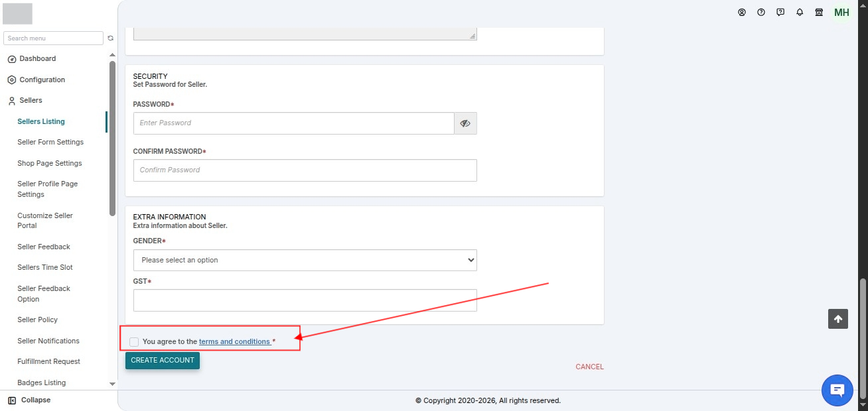868x411 pixels.
Task: Open the help question mark icon
Action: coord(761,12)
